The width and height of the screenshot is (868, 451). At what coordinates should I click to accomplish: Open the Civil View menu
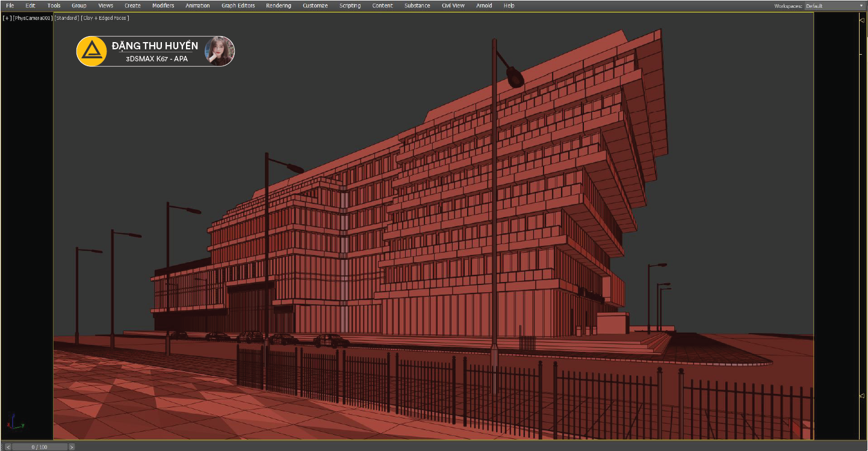pos(453,6)
